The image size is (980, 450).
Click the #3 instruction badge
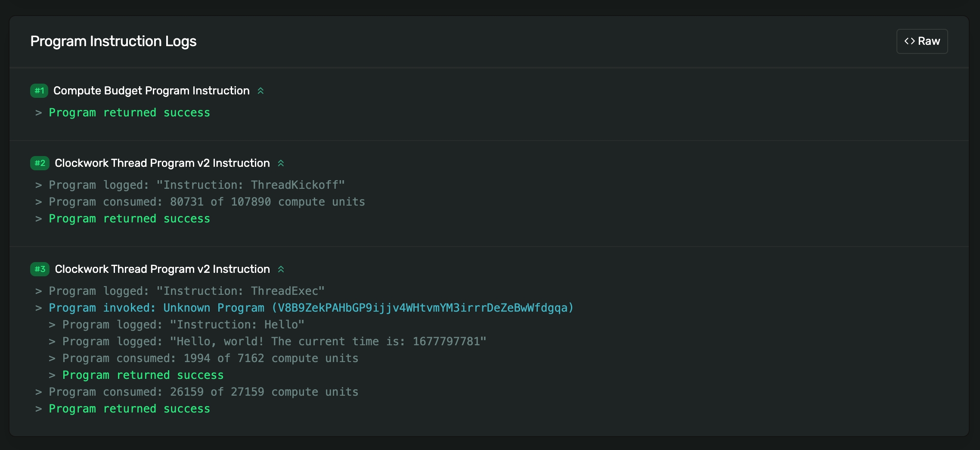click(x=40, y=269)
